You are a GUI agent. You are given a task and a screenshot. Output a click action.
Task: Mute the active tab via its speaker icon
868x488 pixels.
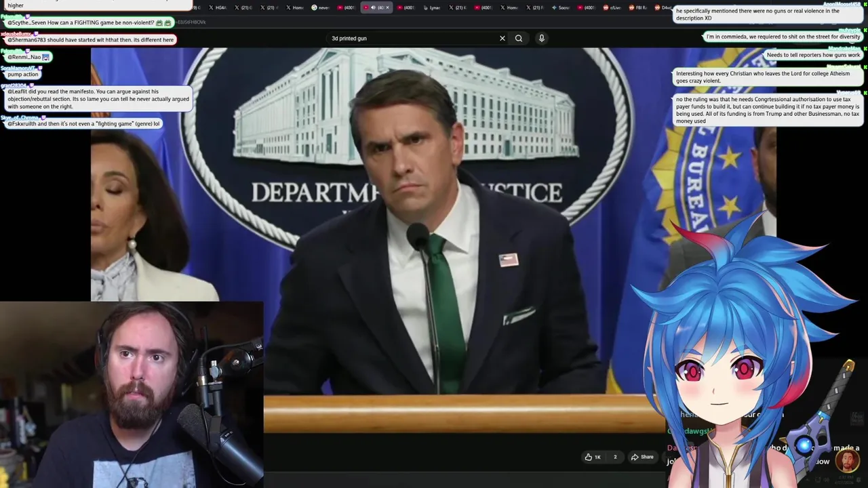point(373,7)
